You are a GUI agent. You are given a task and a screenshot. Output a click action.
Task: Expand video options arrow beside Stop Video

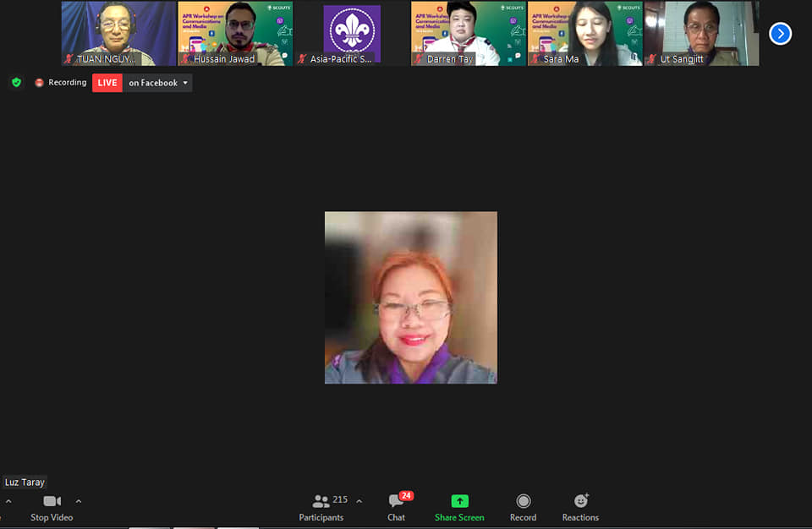pyautogui.click(x=79, y=501)
